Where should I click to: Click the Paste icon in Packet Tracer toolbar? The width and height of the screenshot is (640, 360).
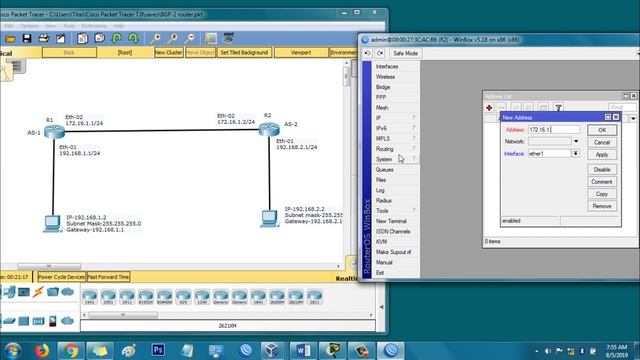(x=100, y=39)
